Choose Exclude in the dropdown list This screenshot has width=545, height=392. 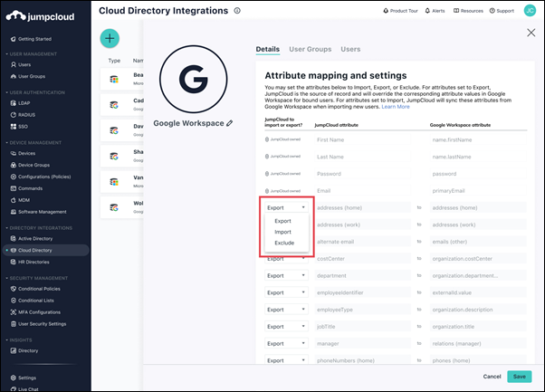(x=283, y=244)
